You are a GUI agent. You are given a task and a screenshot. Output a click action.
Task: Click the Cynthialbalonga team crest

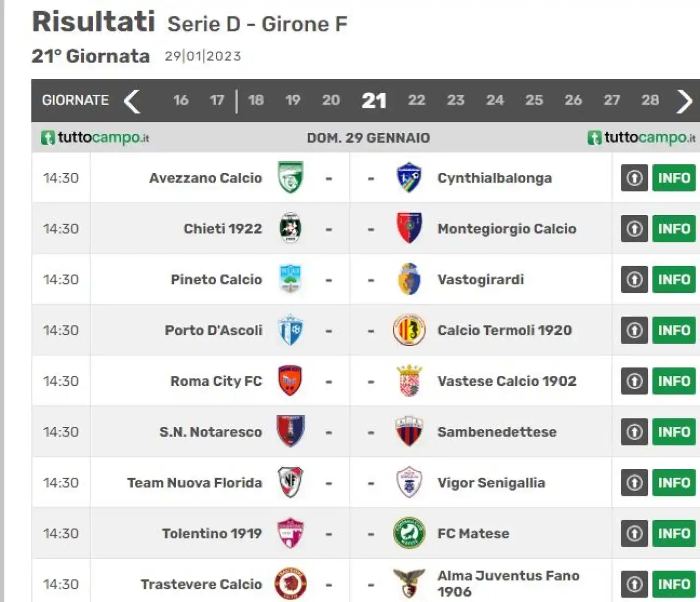[x=409, y=177]
